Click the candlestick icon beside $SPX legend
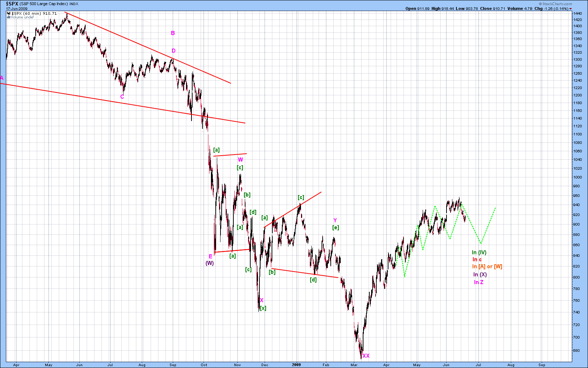588x368 pixels. coord(9,14)
